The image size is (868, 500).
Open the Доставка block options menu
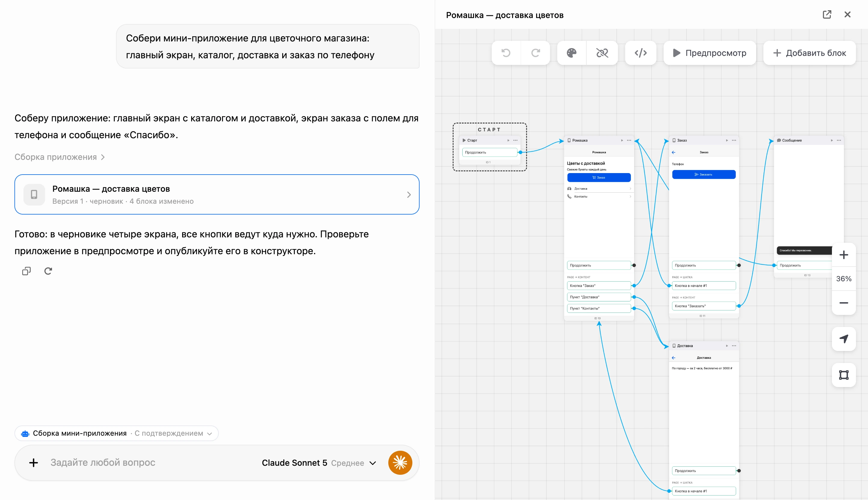[734, 346]
